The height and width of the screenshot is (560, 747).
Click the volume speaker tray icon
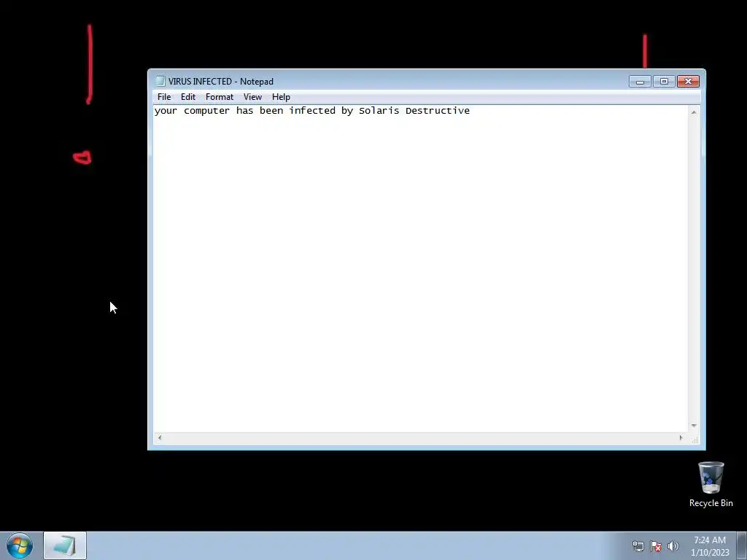point(673,546)
